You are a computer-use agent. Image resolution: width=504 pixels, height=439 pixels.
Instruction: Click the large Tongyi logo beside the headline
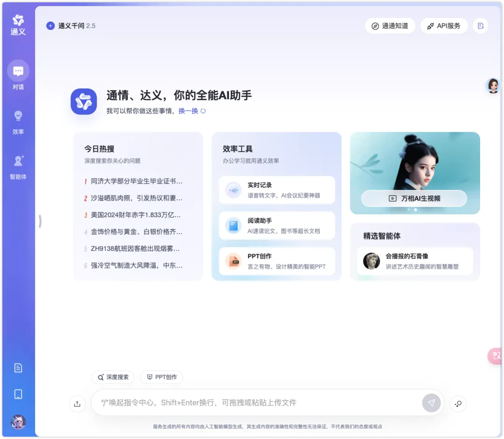tap(84, 102)
